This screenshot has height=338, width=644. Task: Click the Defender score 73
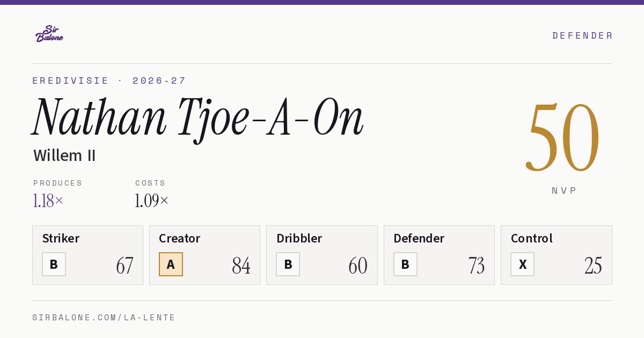point(476,266)
